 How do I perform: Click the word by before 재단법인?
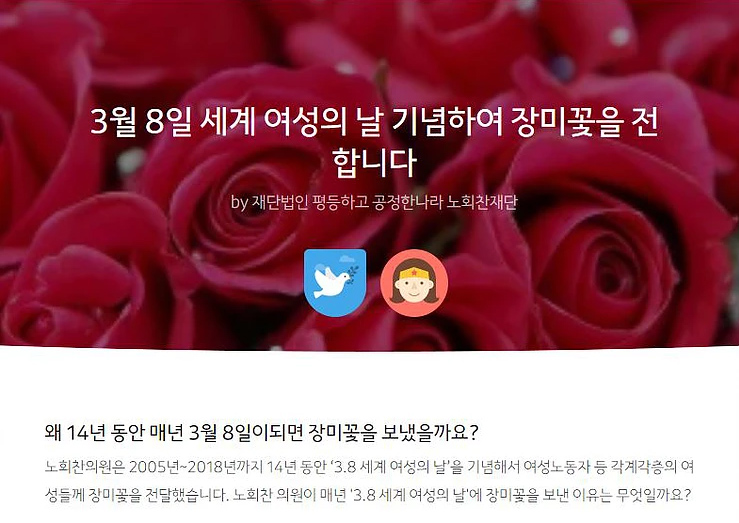[x=239, y=203]
